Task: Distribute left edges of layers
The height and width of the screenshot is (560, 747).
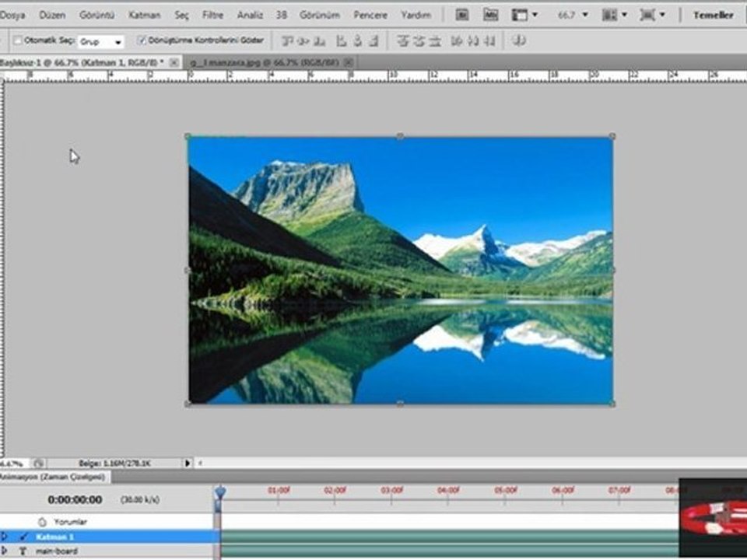Action: click(x=457, y=41)
